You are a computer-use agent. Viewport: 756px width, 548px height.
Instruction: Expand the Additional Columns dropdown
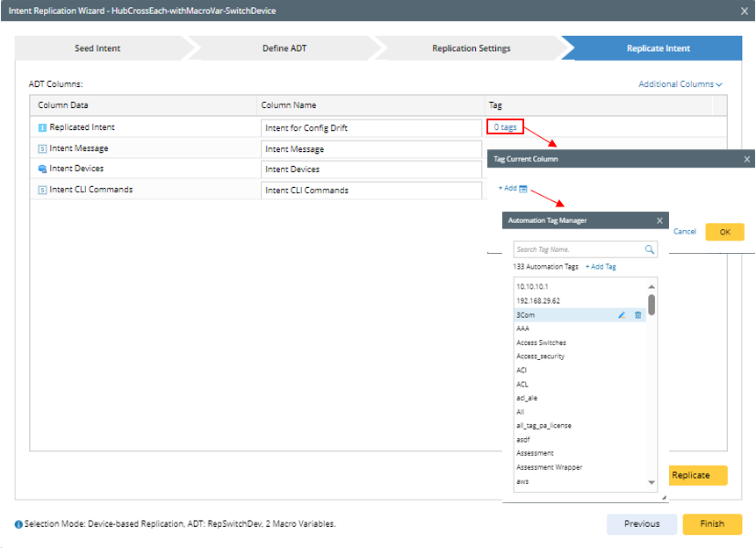tap(680, 84)
